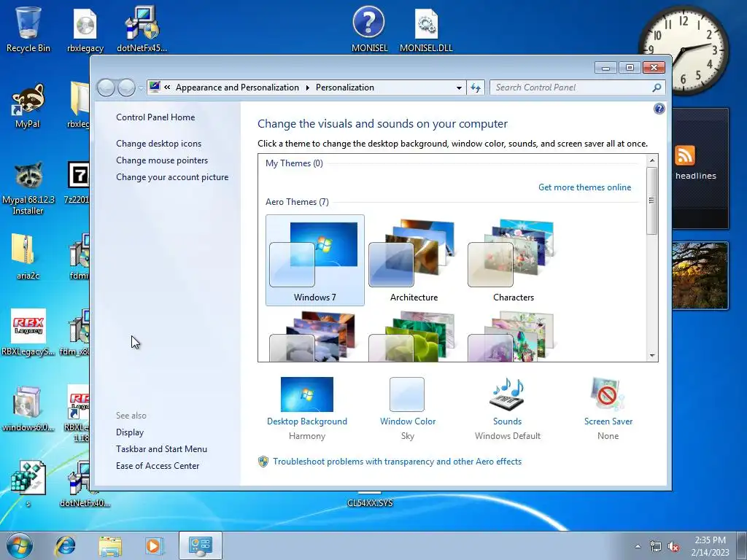The height and width of the screenshot is (560, 747).
Task: Select the Architecture theme
Action: tap(414, 260)
